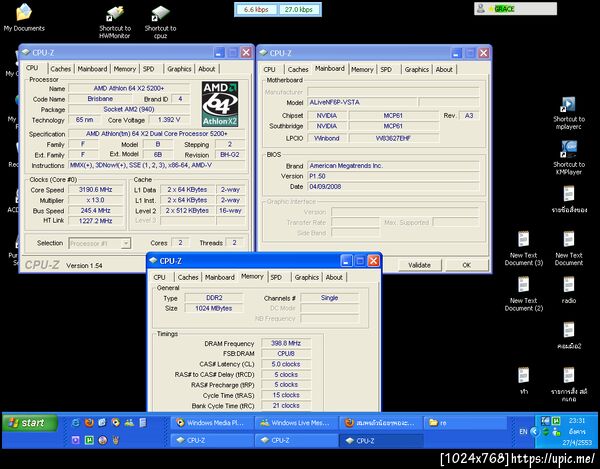The height and width of the screenshot is (469, 600).
Task: Select CPU tab in front Memory CPU-Z window
Action: click(160, 277)
